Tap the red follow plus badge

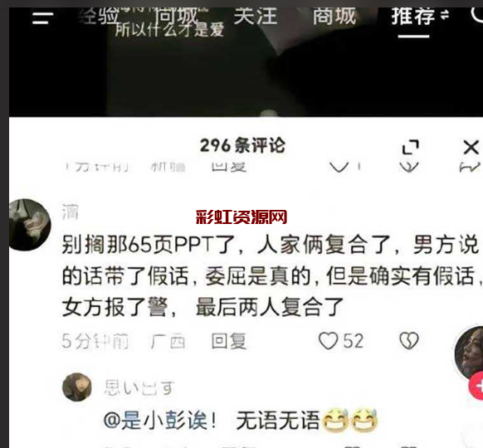(x=476, y=386)
